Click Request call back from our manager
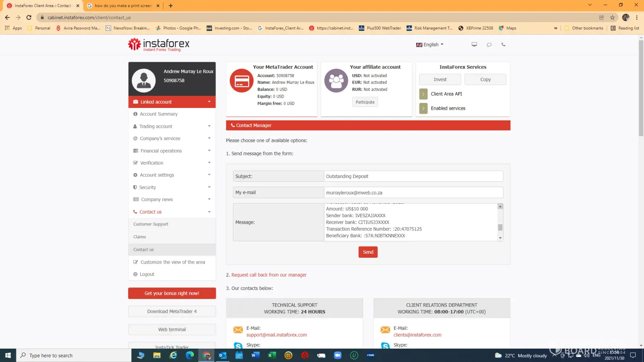The width and height of the screenshot is (644, 362). [269, 275]
